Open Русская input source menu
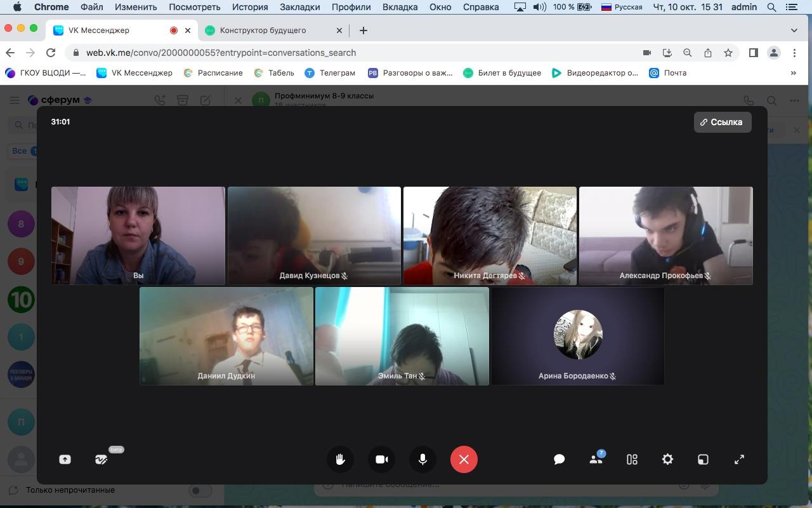The image size is (812, 508). 622,7
